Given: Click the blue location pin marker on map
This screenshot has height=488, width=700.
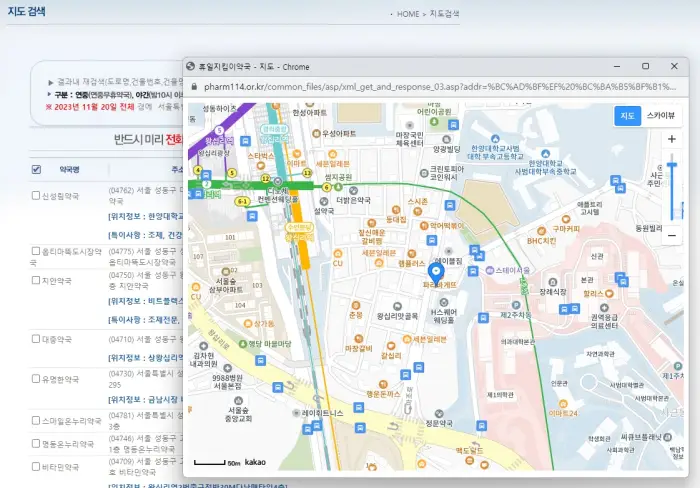Looking at the screenshot, I should point(436,274).
